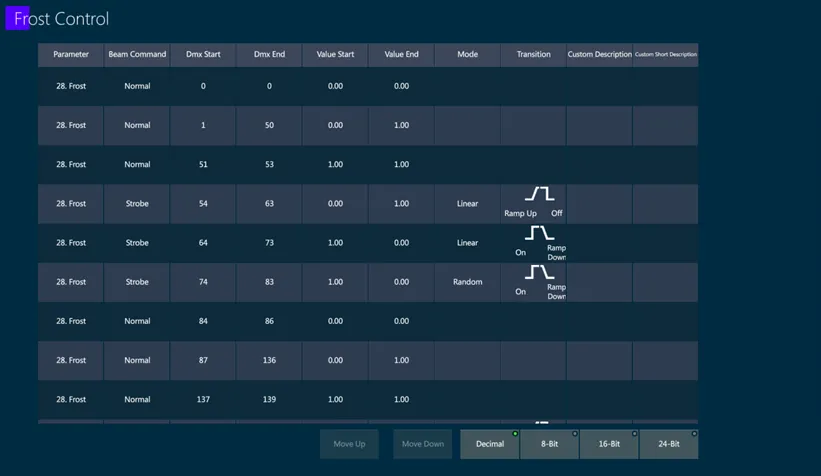Image resolution: width=821 pixels, height=476 pixels.
Task: Click Normal beam command in Dmx 137 row
Action: coord(137,400)
